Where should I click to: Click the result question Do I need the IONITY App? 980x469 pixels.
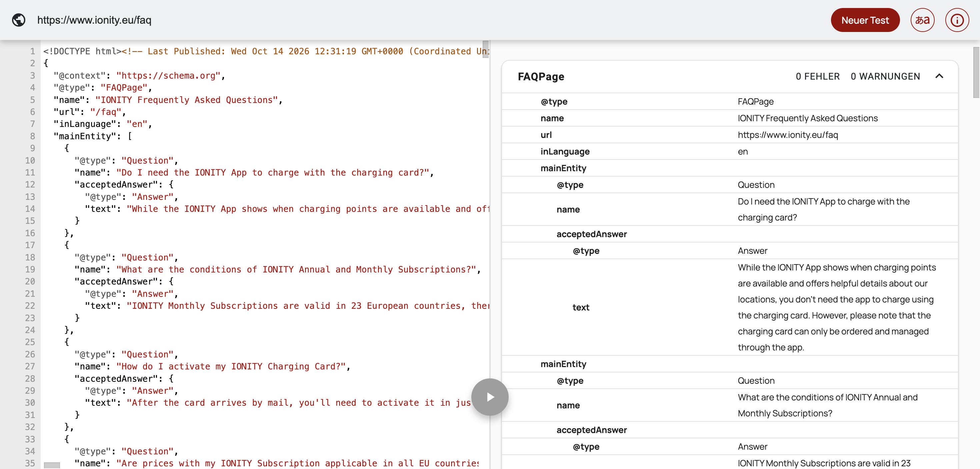pos(823,210)
